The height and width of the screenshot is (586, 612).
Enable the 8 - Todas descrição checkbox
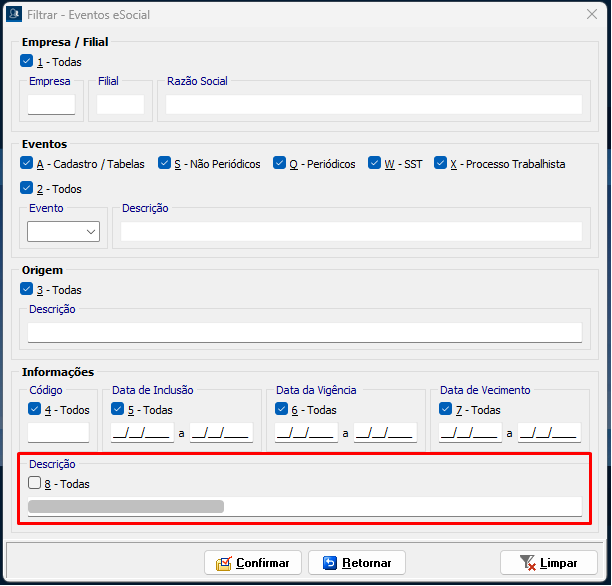pos(35,483)
